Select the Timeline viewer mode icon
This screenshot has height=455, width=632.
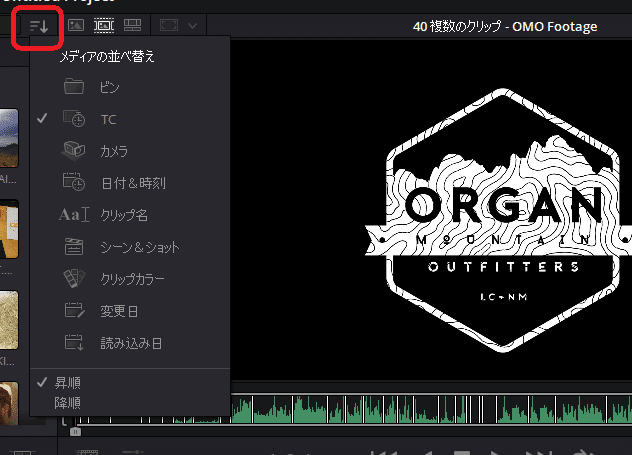(132, 25)
